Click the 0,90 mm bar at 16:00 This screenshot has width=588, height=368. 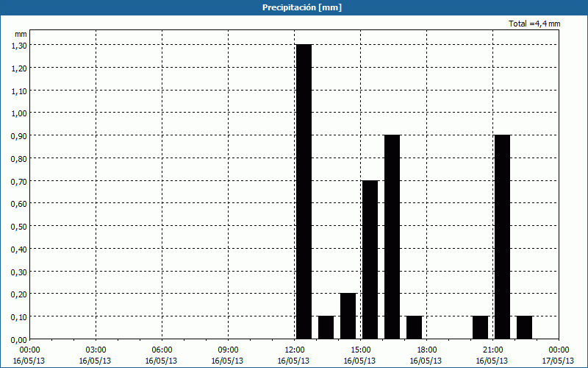click(392, 237)
